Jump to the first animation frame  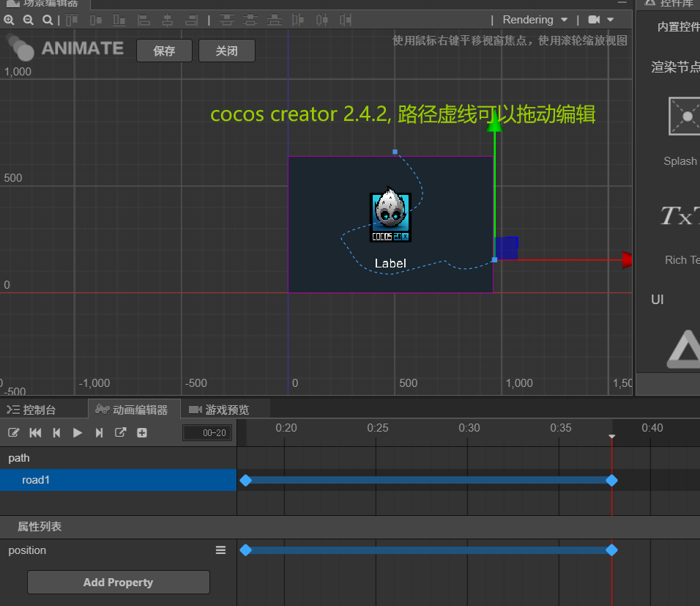35,432
